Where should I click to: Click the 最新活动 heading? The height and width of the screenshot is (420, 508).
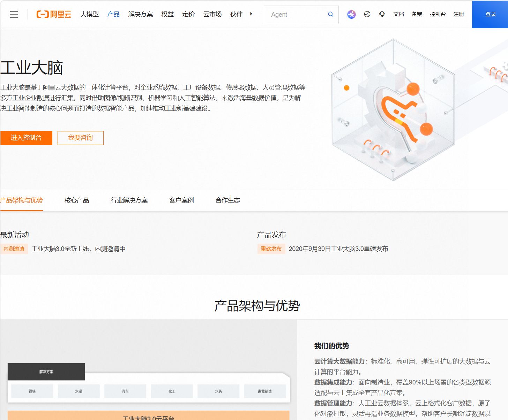(x=15, y=235)
